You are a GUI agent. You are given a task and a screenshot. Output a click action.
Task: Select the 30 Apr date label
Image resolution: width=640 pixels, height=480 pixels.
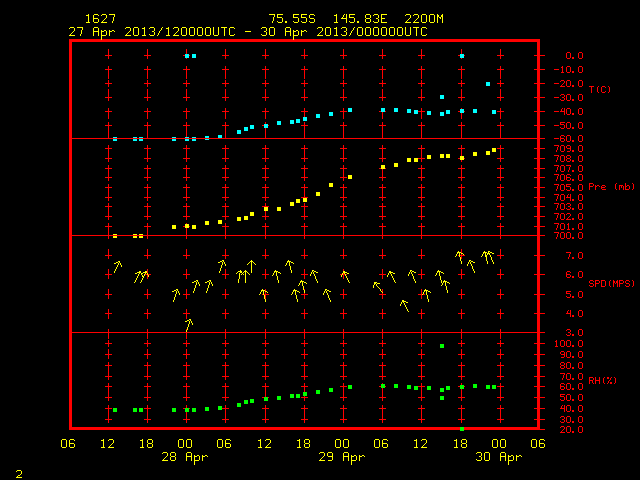pos(498,457)
